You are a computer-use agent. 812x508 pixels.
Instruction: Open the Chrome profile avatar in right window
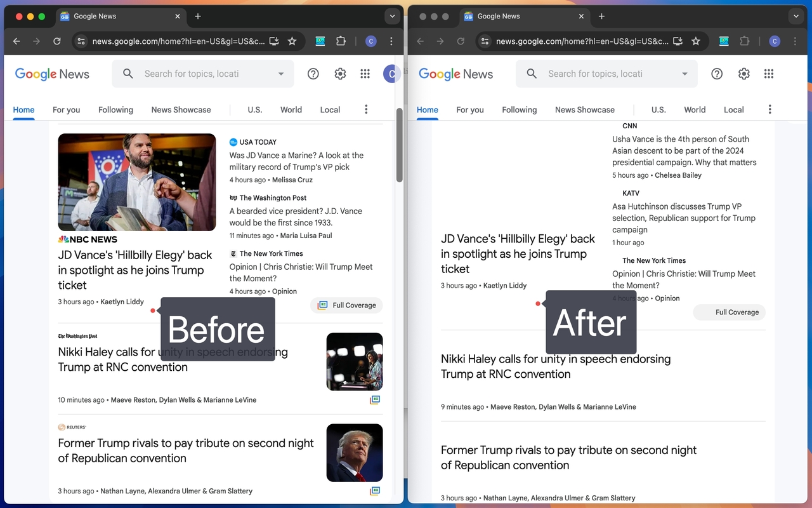(x=775, y=41)
